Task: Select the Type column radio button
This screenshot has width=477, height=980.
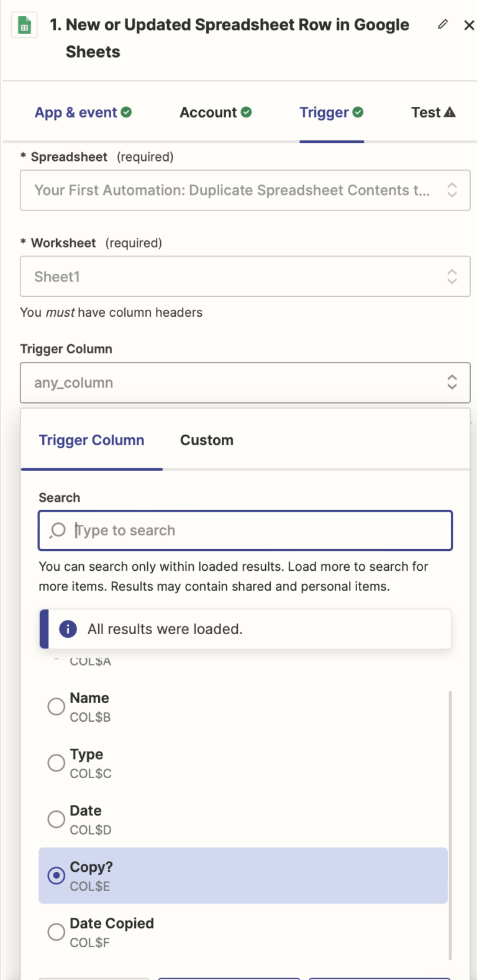Action: pos(57,763)
